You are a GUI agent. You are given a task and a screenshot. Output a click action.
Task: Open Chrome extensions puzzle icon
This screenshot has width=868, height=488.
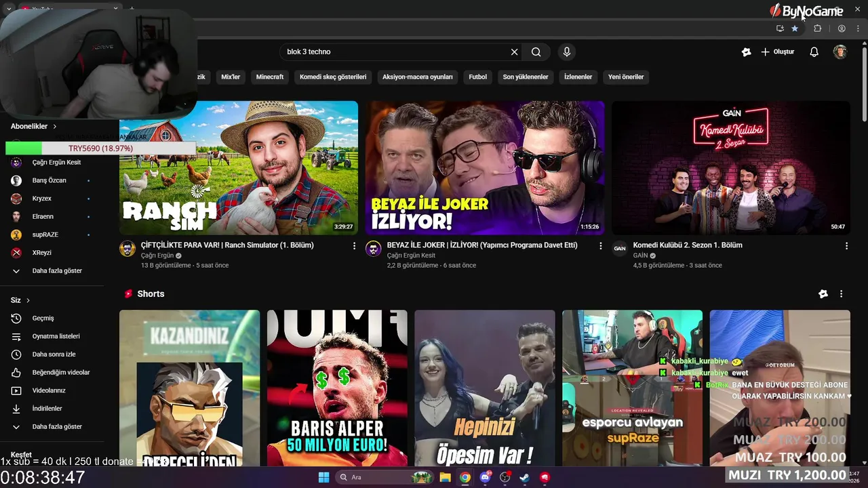(818, 28)
